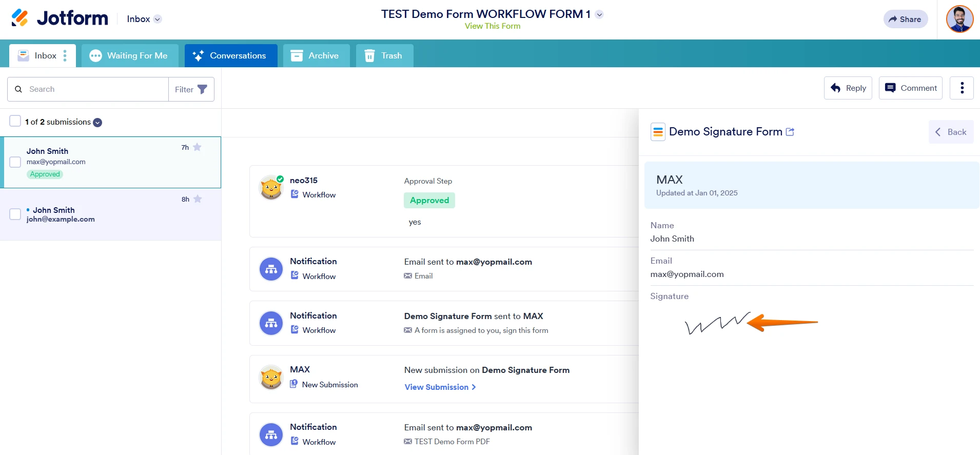
Task: Toggle the select-all submissions checkbox
Action: tap(15, 121)
